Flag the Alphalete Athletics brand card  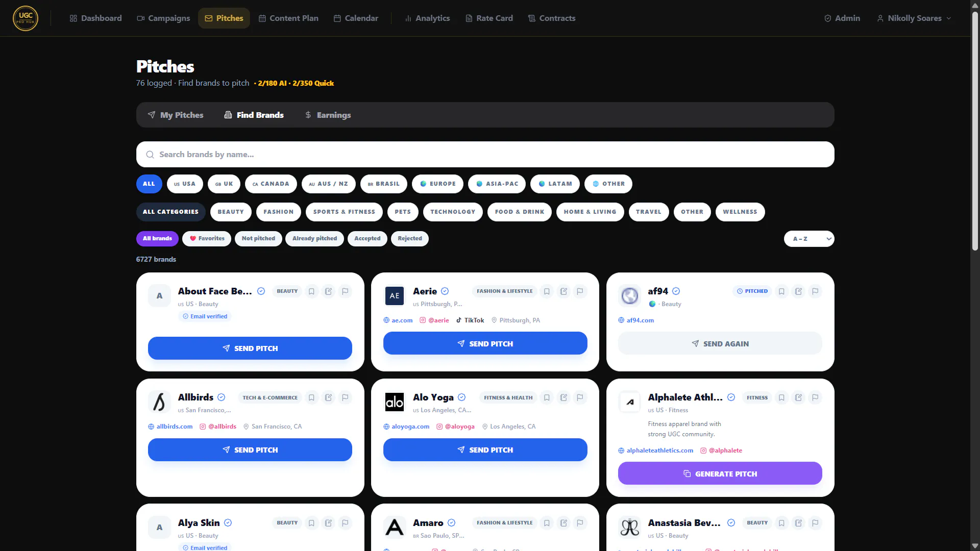[815, 397]
